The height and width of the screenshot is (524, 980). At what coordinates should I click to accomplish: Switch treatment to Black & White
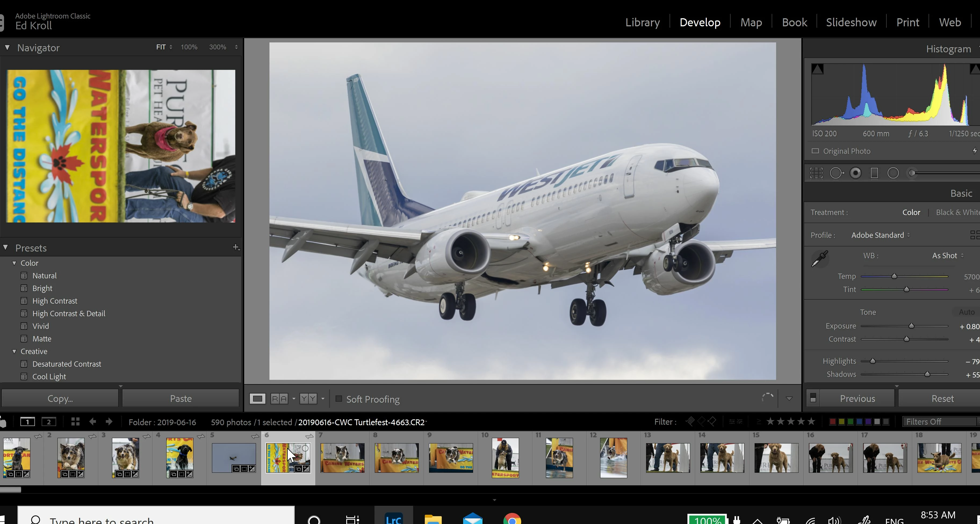[x=957, y=212]
